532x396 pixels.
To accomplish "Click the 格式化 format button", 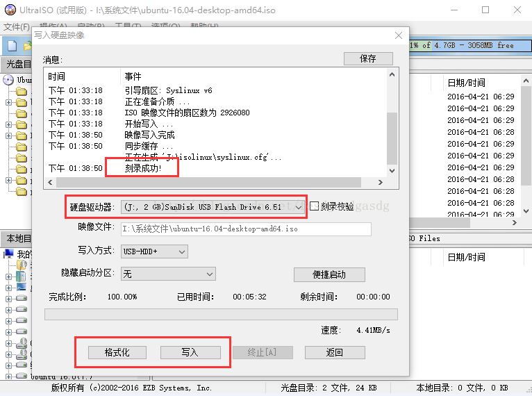I will 117,352.
